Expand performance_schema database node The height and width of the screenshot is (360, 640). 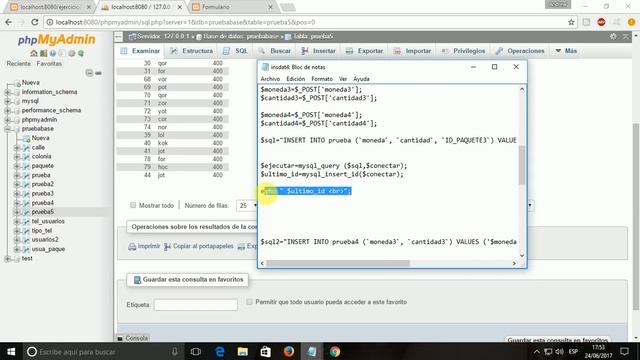7,111
